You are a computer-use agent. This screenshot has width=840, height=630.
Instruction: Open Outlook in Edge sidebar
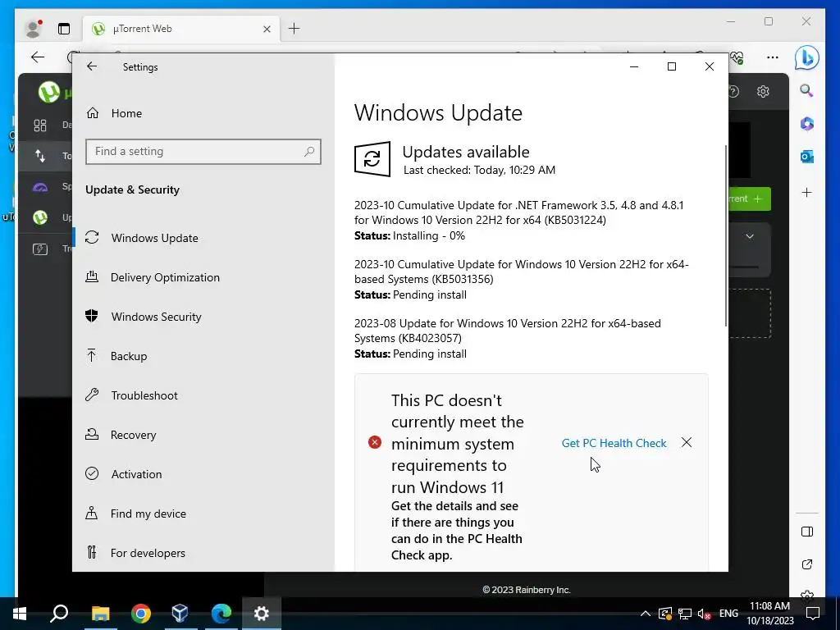pyautogui.click(x=807, y=157)
